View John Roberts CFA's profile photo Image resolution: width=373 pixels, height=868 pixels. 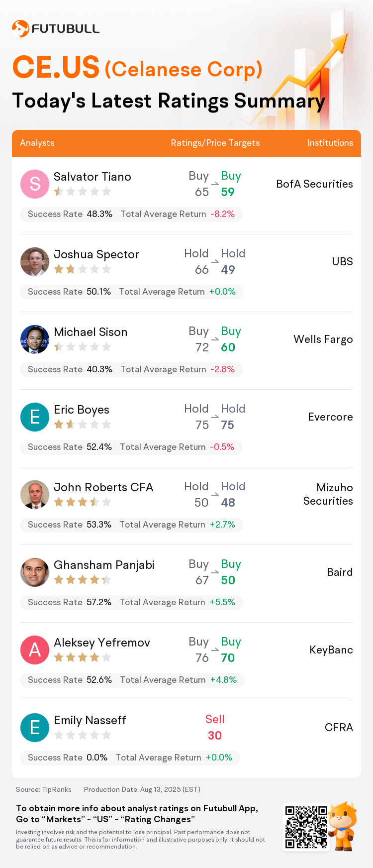[35, 495]
